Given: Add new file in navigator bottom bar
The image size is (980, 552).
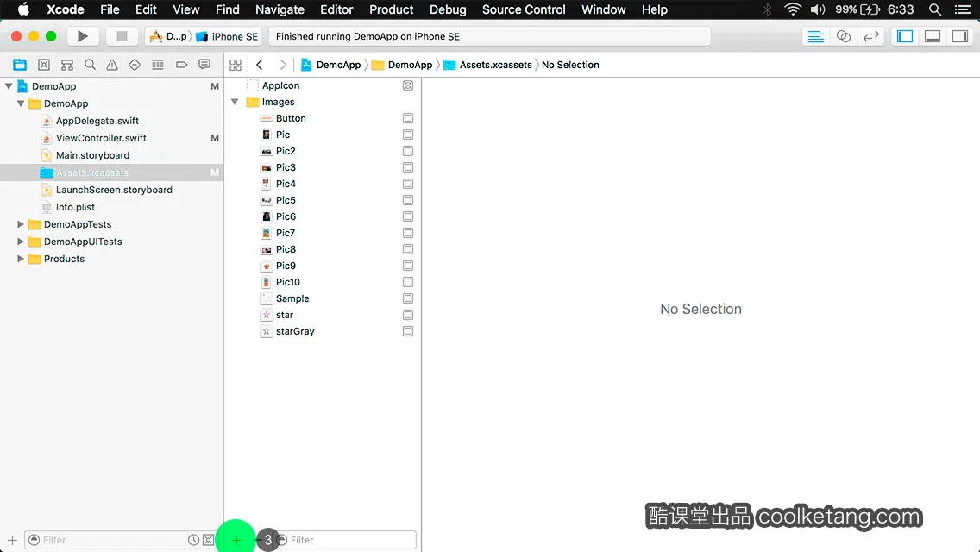Looking at the screenshot, I should [12, 540].
